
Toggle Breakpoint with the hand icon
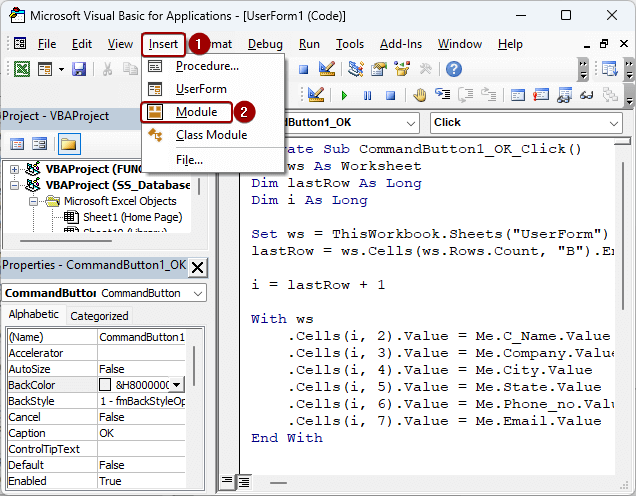point(419,95)
